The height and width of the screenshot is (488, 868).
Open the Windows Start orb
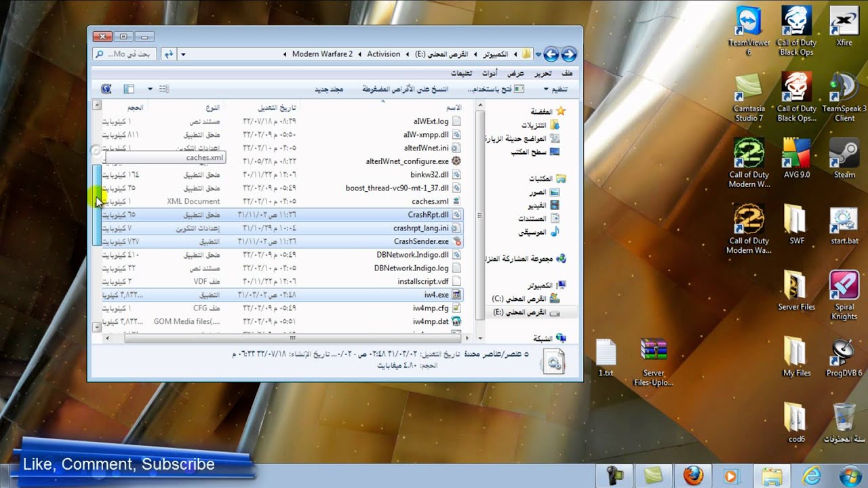[x=849, y=476]
